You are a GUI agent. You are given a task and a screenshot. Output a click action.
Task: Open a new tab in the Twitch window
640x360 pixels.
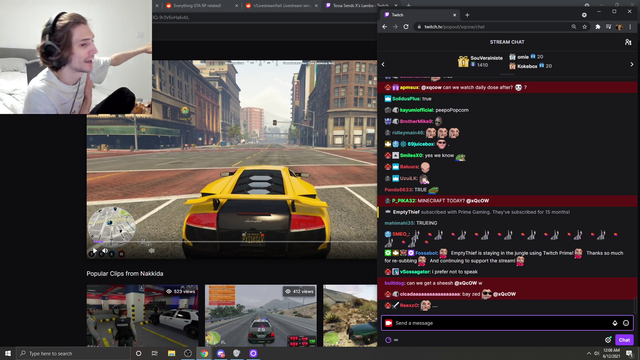coord(467,15)
